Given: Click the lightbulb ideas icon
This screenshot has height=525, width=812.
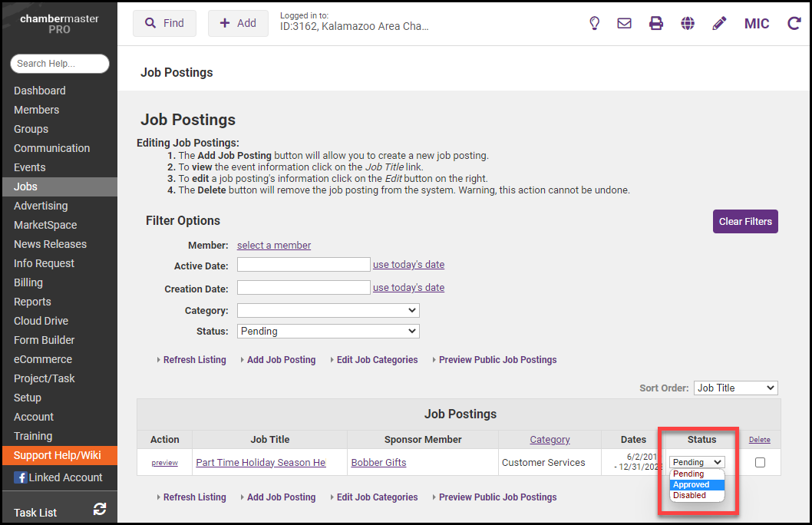Looking at the screenshot, I should point(594,23).
